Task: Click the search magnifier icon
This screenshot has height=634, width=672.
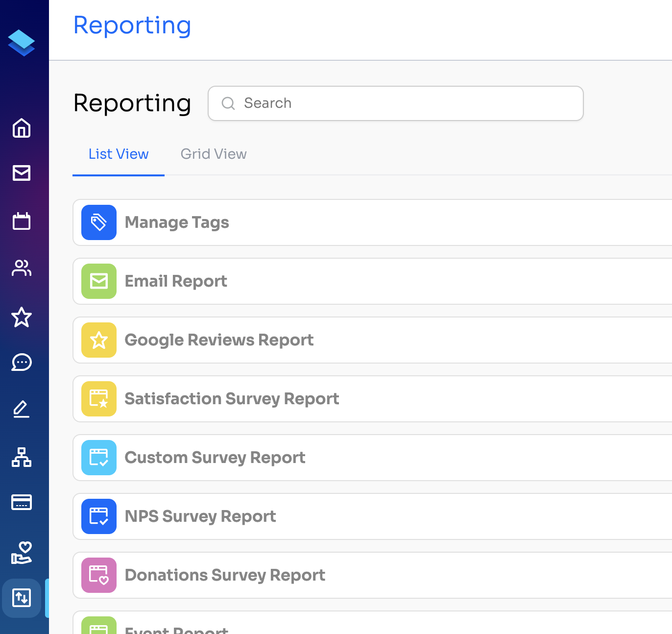Action: pyautogui.click(x=228, y=103)
